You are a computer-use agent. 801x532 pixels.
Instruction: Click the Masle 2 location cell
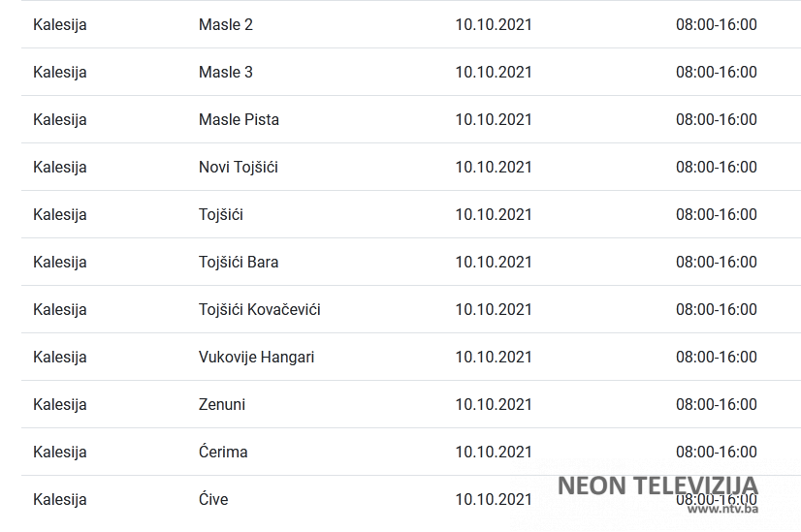click(x=226, y=24)
